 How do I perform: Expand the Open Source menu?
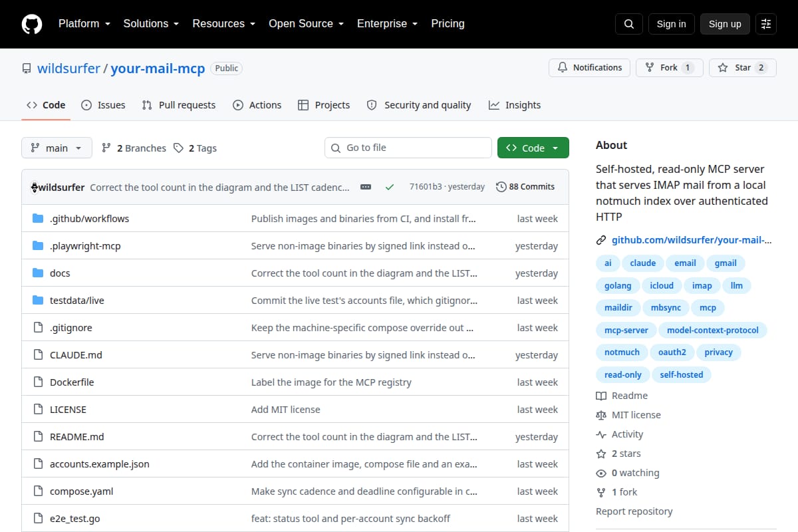pos(307,24)
